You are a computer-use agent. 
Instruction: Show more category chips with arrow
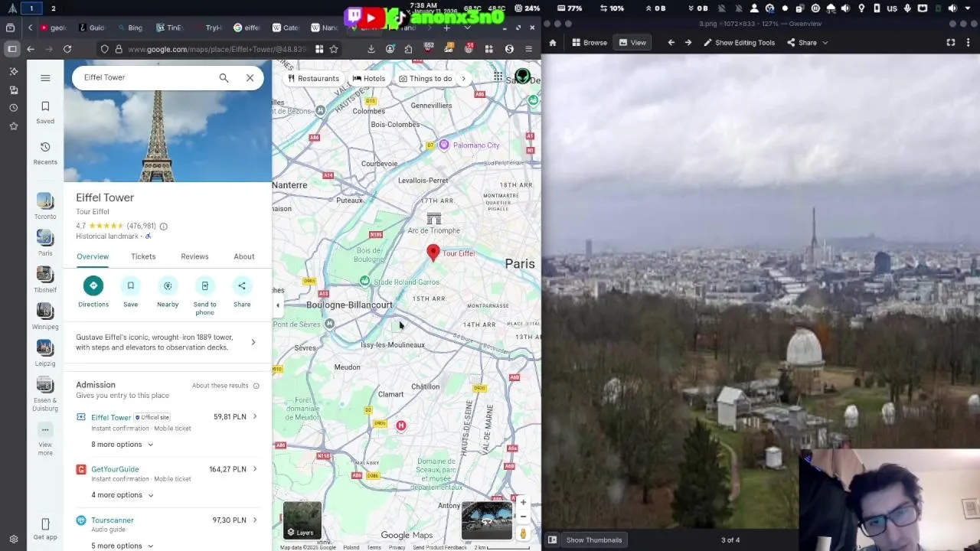coord(463,78)
